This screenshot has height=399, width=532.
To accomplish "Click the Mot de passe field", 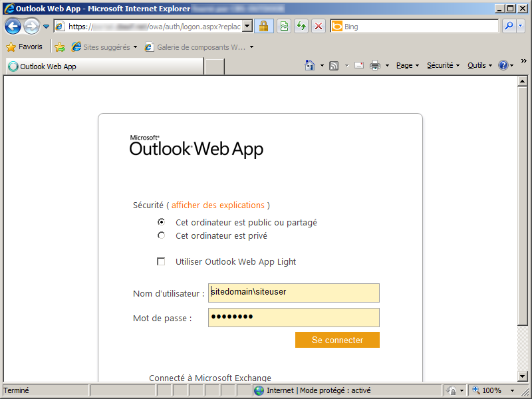I will [294, 318].
